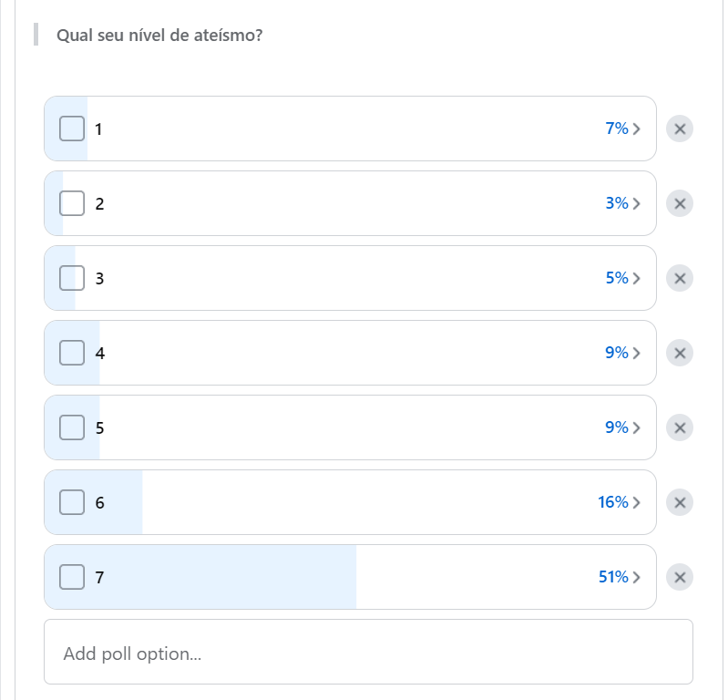Click the Add poll option field

click(368, 652)
